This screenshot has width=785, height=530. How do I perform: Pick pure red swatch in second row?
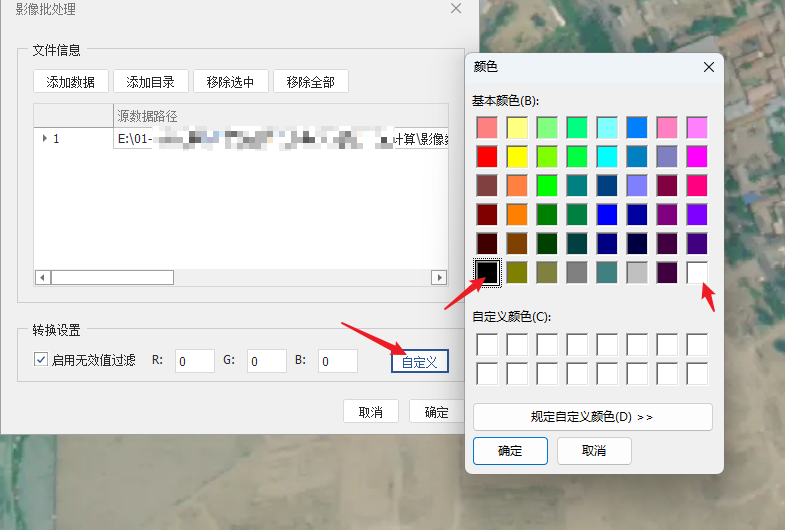[x=487, y=156]
